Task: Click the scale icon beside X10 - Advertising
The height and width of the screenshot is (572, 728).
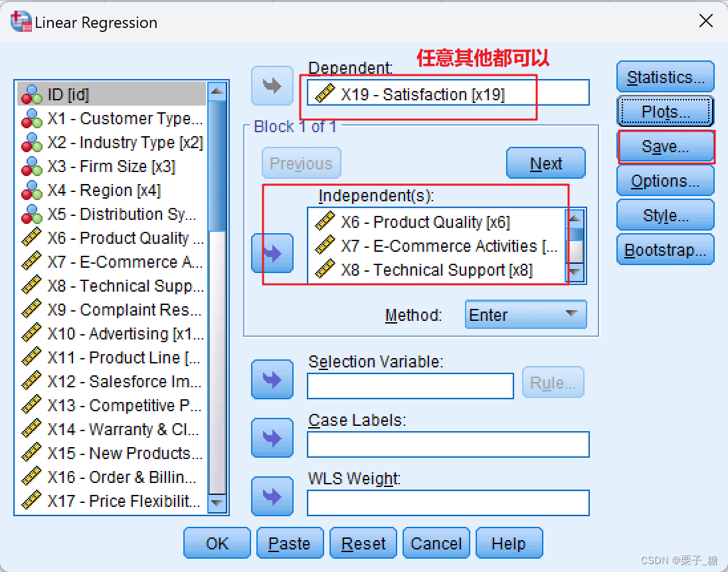Action: [31, 334]
